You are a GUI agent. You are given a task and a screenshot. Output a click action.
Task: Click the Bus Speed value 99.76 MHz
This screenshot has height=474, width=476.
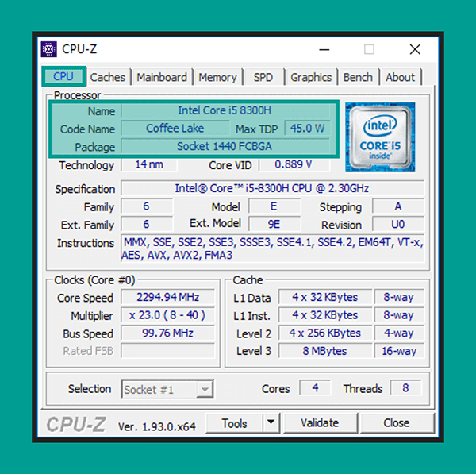pos(167,333)
